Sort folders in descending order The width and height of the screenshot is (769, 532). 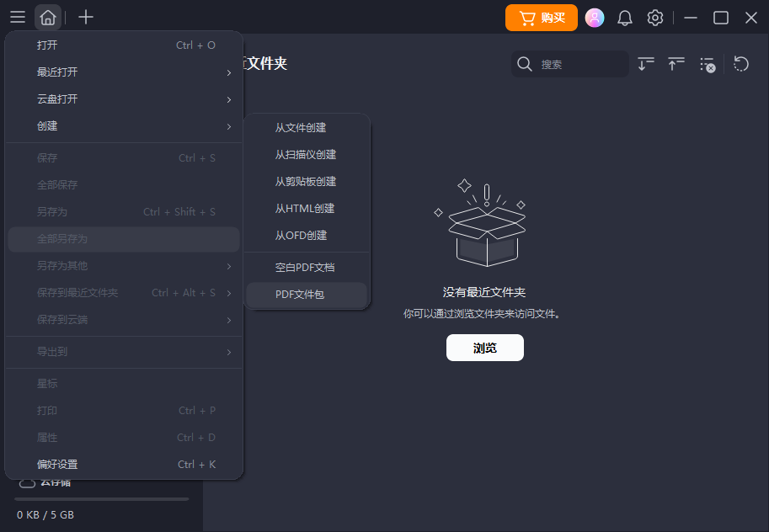[646, 64]
